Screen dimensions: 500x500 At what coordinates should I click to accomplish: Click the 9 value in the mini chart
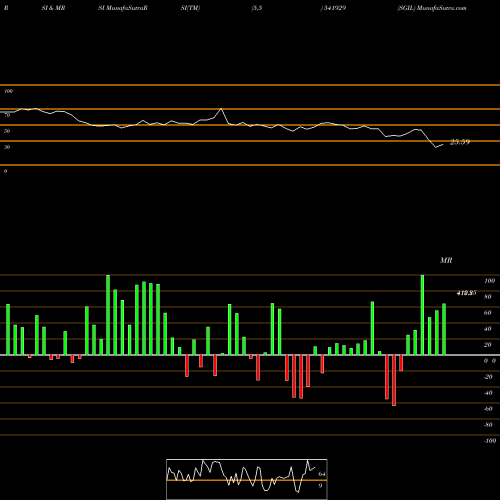[x=320, y=486]
